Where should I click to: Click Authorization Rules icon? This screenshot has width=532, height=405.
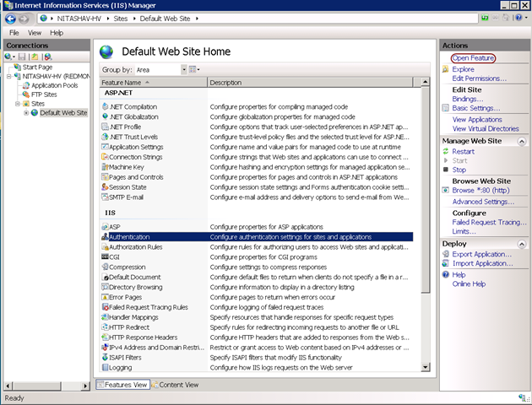pos(106,246)
